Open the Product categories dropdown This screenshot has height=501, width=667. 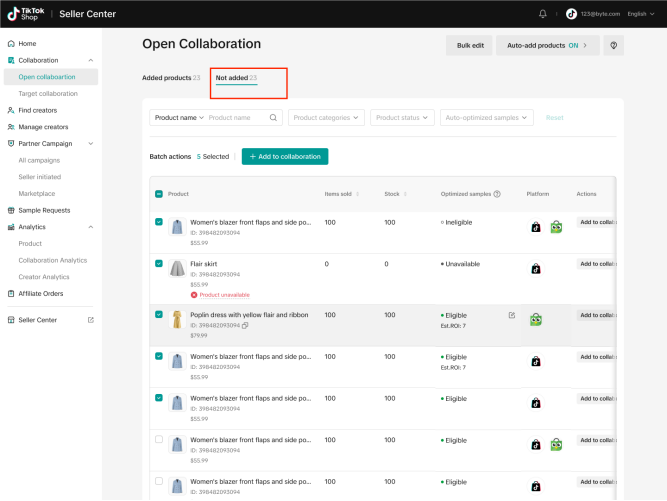(x=326, y=117)
